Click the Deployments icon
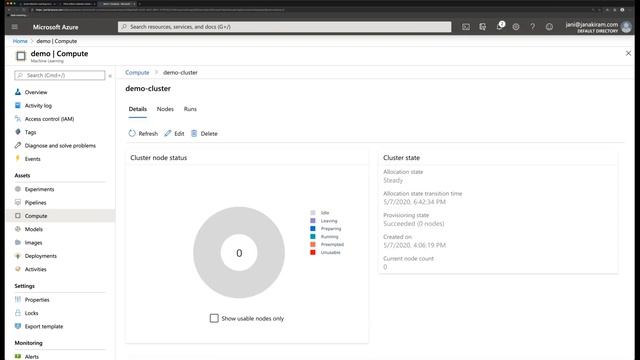 point(18,256)
